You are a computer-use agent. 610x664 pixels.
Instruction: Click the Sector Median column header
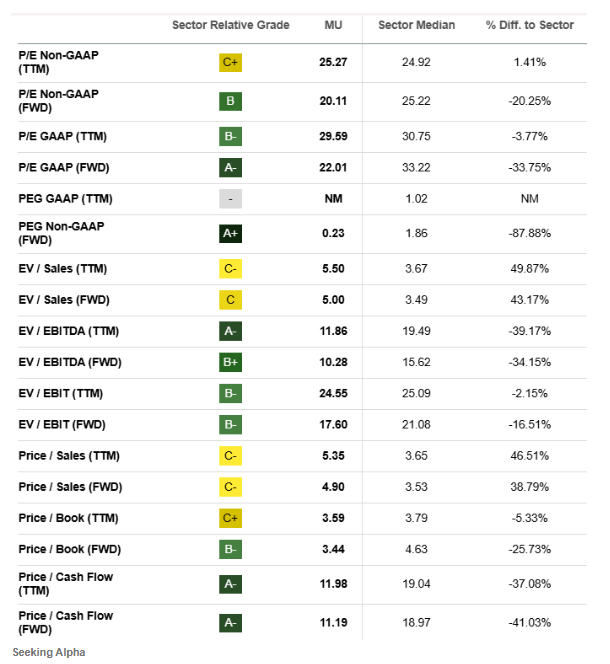click(x=415, y=25)
